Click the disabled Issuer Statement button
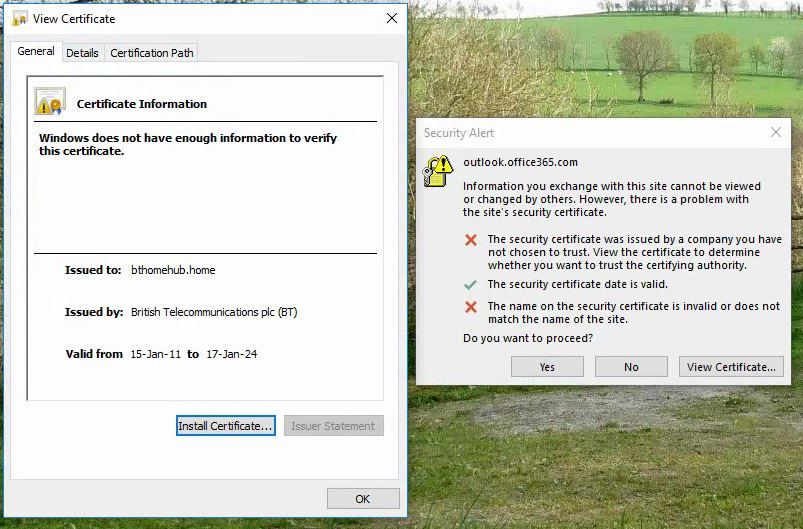Viewport: 803px width, 529px height. 333,426
